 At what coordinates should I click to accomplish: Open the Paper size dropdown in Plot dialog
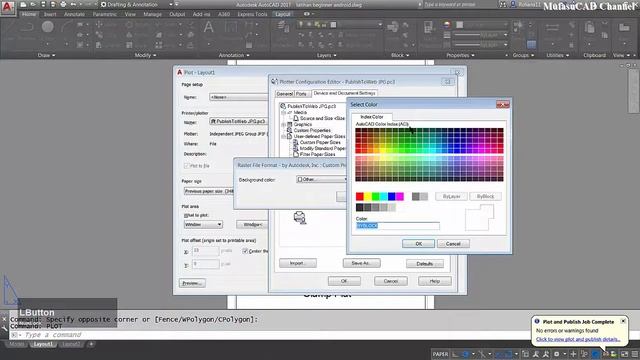coord(209,191)
